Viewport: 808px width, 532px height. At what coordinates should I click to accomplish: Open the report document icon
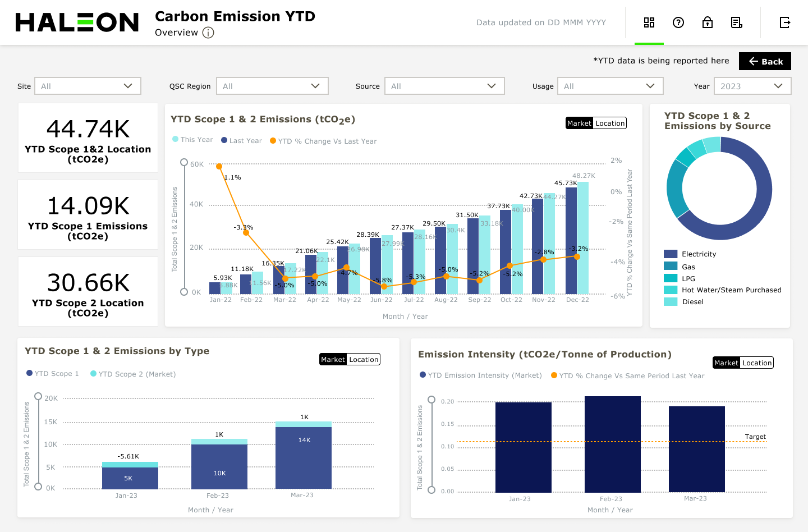coord(737,22)
